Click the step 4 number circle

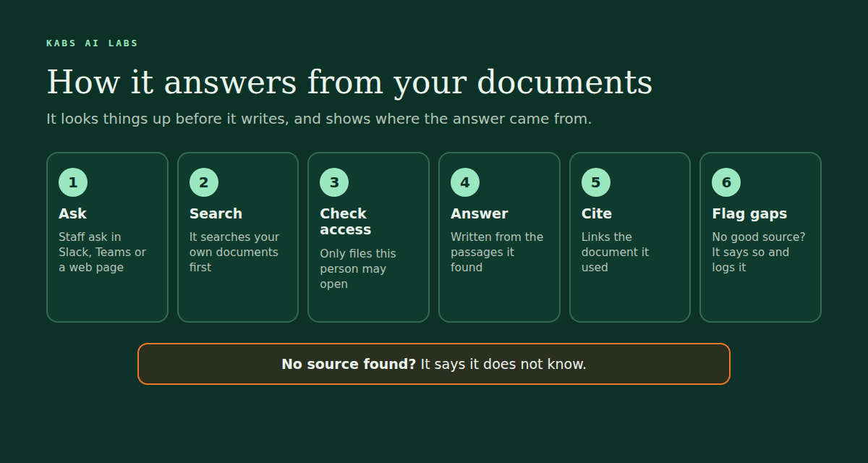[x=465, y=182]
